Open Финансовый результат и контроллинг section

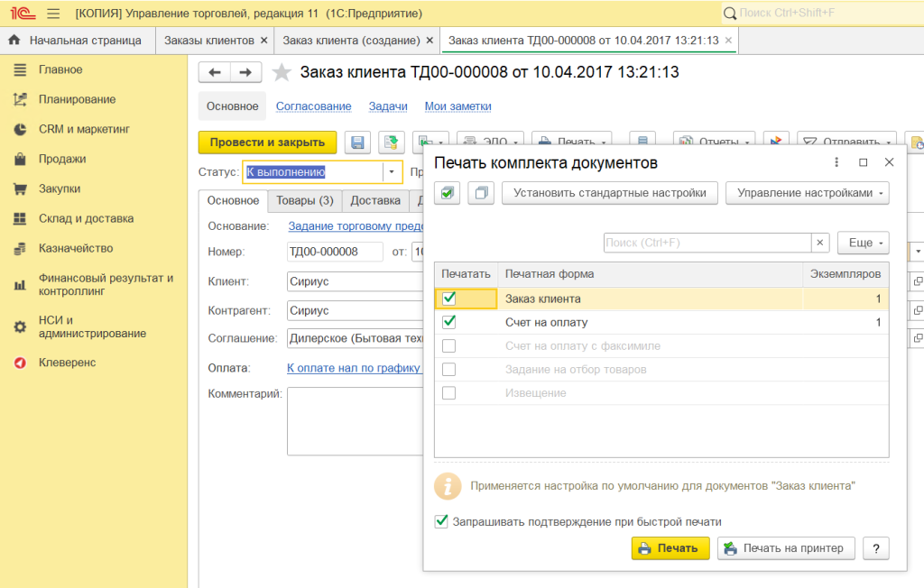[x=106, y=285]
